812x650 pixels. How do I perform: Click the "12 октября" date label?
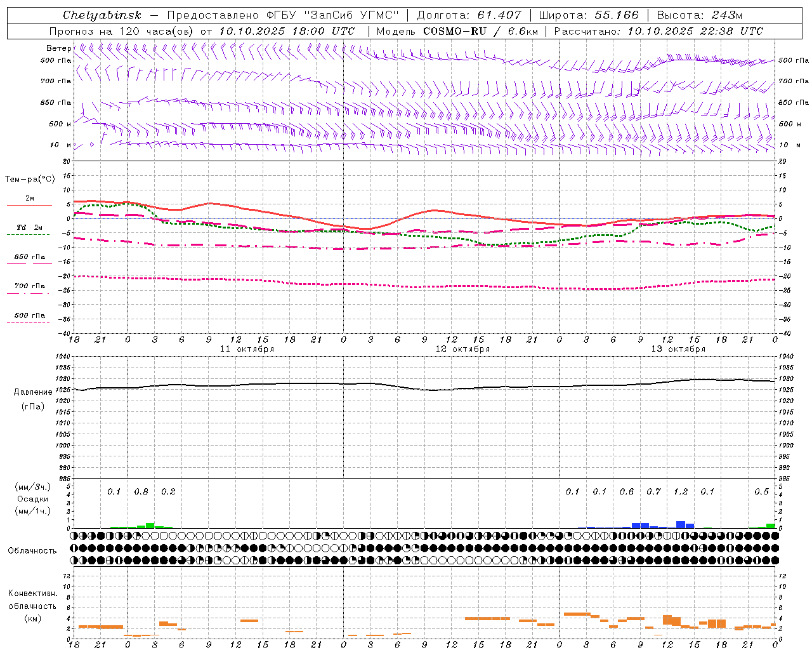tap(462, 349)
